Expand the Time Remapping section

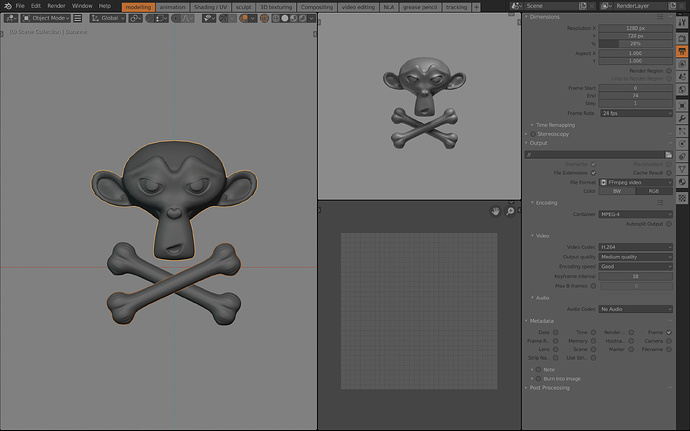click(x=553, y=125)
